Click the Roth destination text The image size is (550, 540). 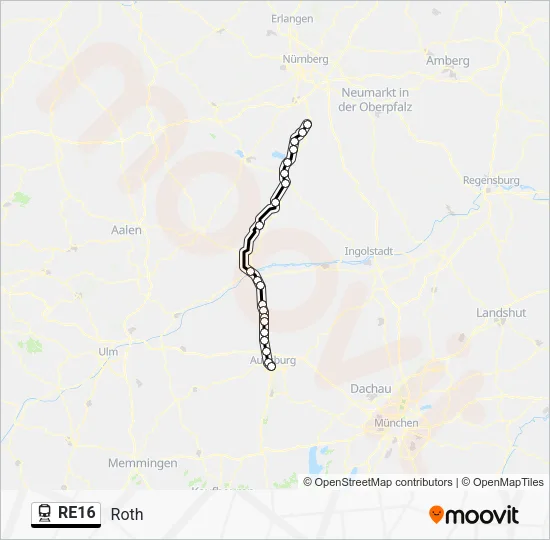127,514
